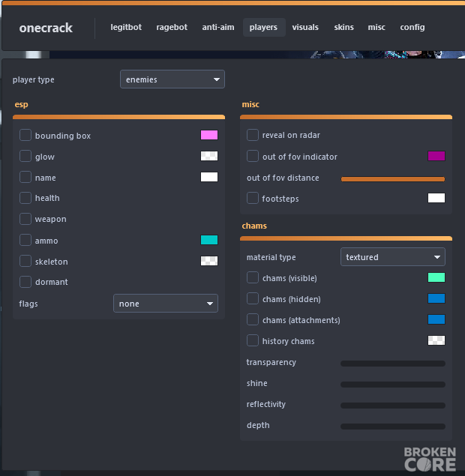
Task: Toggle the skeleton checkbox
Action: pos(25,261)
